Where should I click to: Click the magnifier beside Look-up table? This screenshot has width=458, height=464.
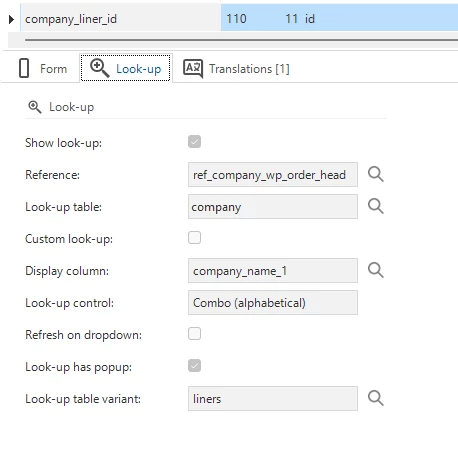(376, 206)
